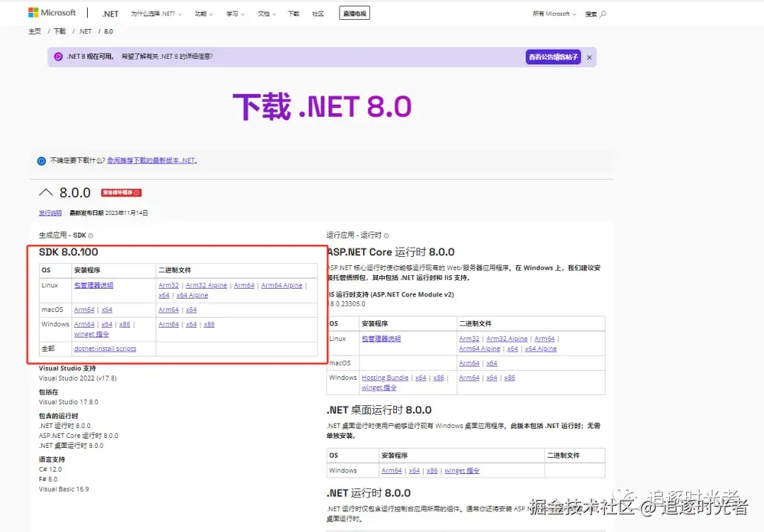Download SDK Windows x86 binary
This screenshot has height=532, width=764.
[209, 324]
